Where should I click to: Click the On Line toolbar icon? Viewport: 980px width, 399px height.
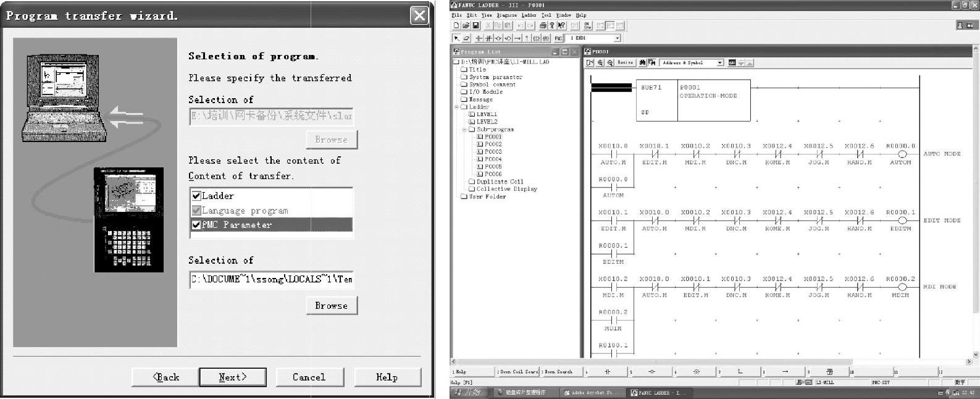point(588,25)
